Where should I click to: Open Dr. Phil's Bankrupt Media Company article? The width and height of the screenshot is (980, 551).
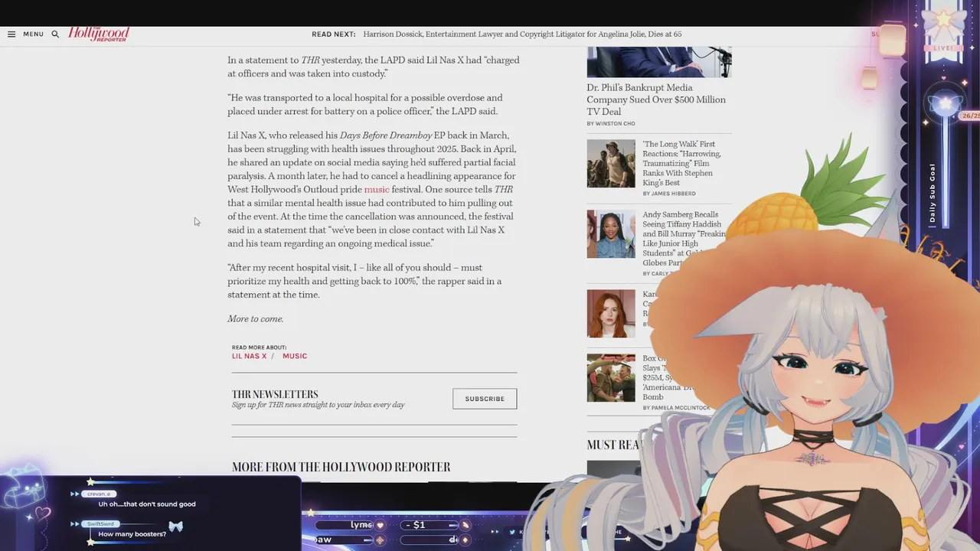tap(656, 99)
